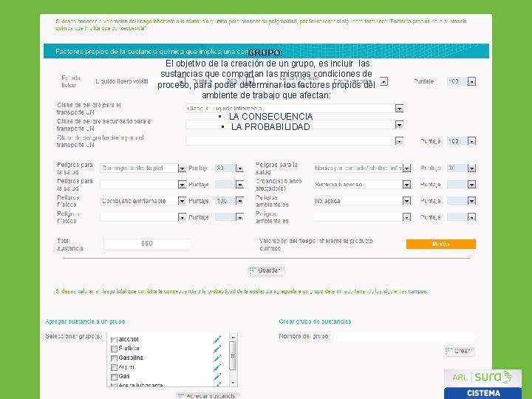Click the group list scroll-down arrow
The image size is (532, 399).
pos(233,383)
